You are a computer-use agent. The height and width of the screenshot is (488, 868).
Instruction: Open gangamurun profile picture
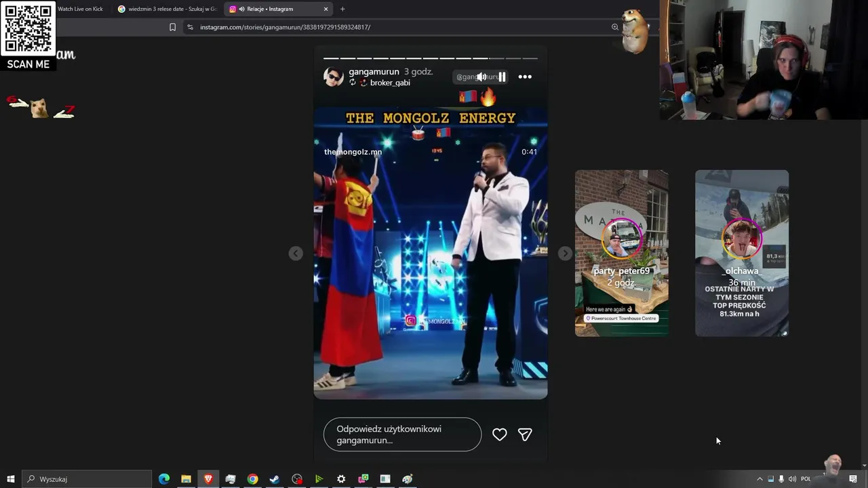coord(333,77)
